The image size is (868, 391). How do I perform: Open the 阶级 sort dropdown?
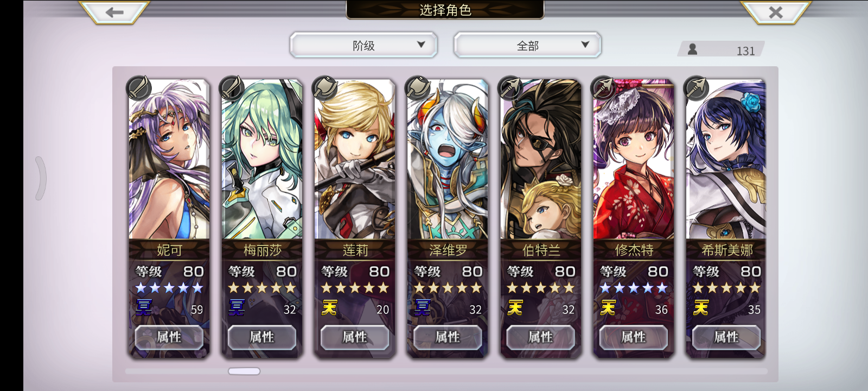point(363,45)
